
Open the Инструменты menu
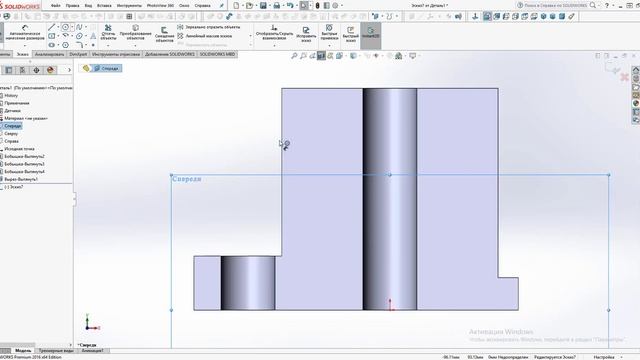click(129, 6)
